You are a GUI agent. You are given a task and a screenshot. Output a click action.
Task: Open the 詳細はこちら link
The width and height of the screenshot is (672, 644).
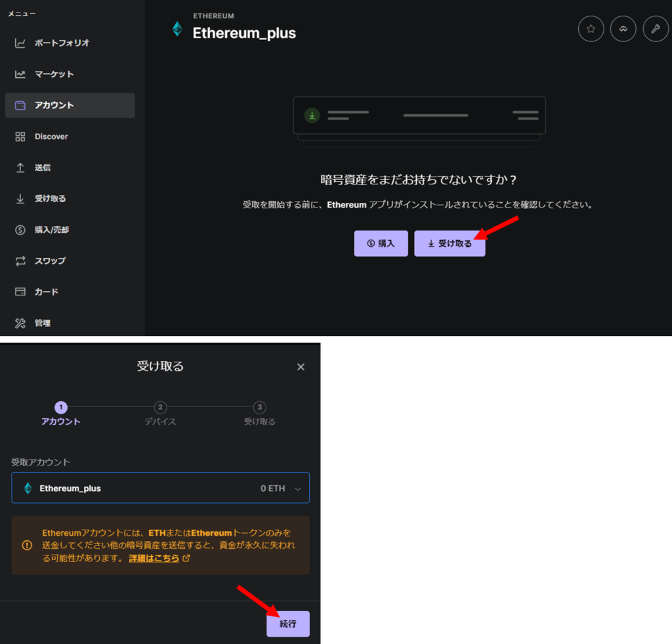(154, 558)
